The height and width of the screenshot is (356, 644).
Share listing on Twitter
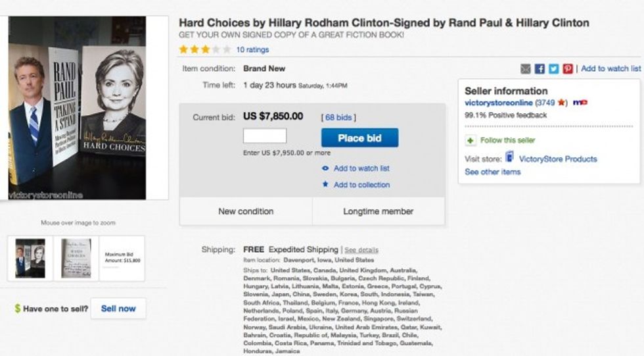[553, 68]
